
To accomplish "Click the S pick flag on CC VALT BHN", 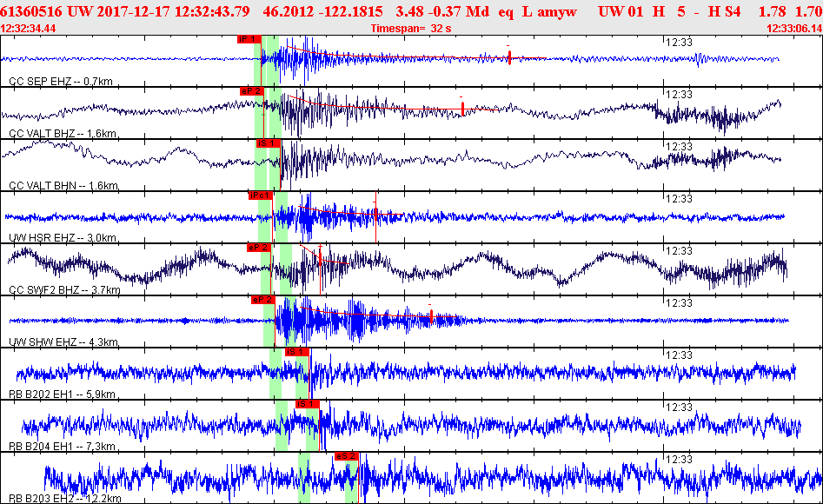I will (x=268, y=143).
